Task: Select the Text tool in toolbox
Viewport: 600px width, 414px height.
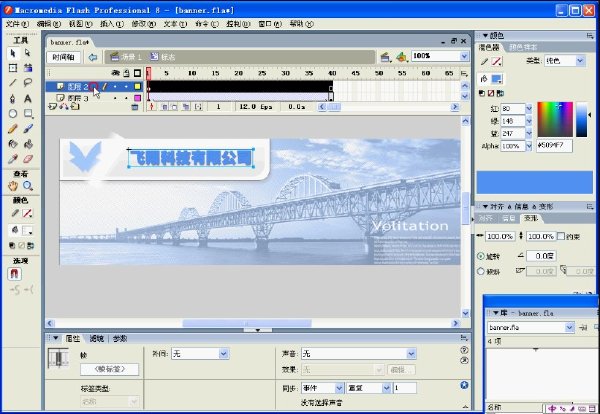Action: tap(28, 99)
